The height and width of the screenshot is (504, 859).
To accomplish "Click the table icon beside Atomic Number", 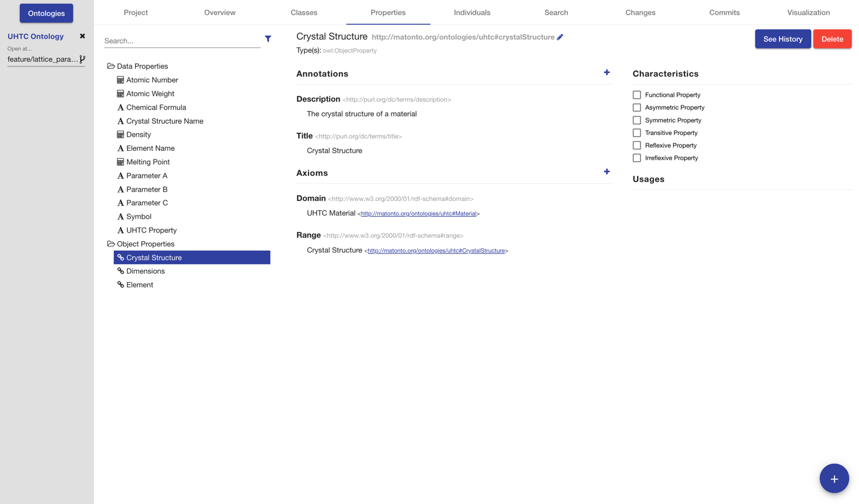I will [x=120, y=80].
